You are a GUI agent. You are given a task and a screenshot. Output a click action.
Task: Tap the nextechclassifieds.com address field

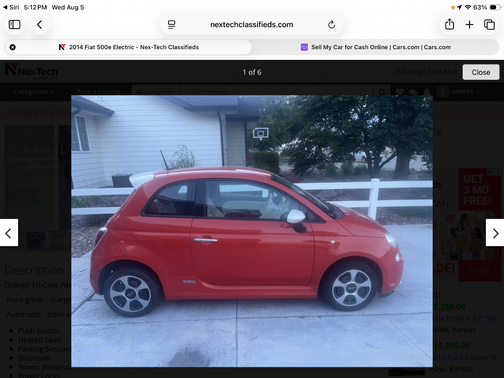[x=252, y=25]
